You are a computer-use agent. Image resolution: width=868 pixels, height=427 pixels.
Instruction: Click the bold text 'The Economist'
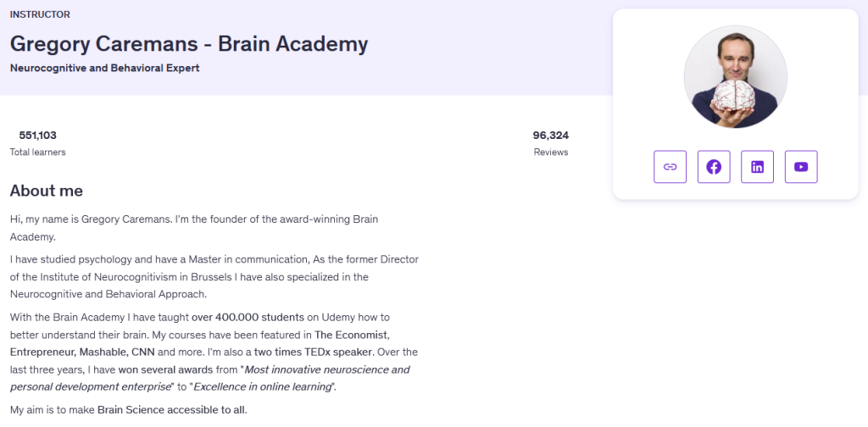352,335
